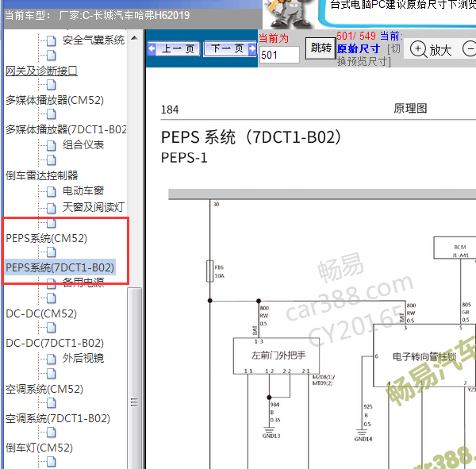This screenshot has height=469, width=476.
Task: Click the document icon above DC-DC(7DCT1-B02)
Action: (52, 328)
